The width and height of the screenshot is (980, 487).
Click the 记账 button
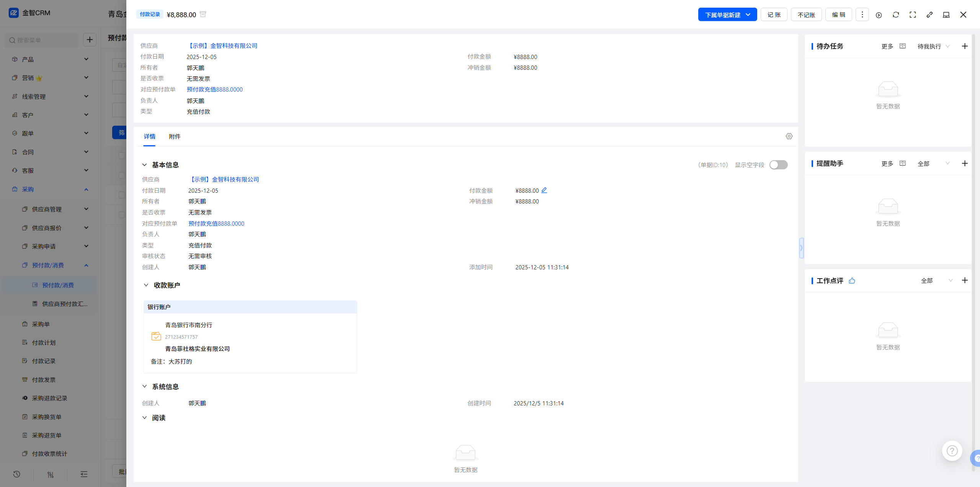[774, 15]
